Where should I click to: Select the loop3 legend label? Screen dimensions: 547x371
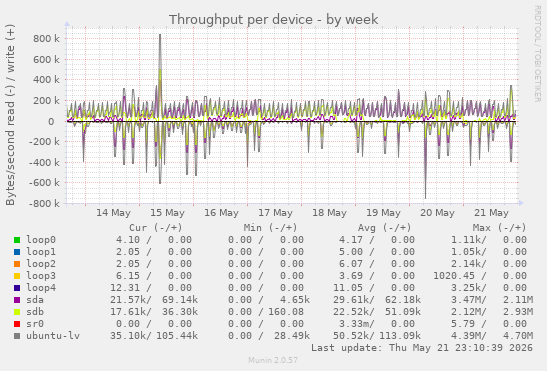tap(41, 276)
